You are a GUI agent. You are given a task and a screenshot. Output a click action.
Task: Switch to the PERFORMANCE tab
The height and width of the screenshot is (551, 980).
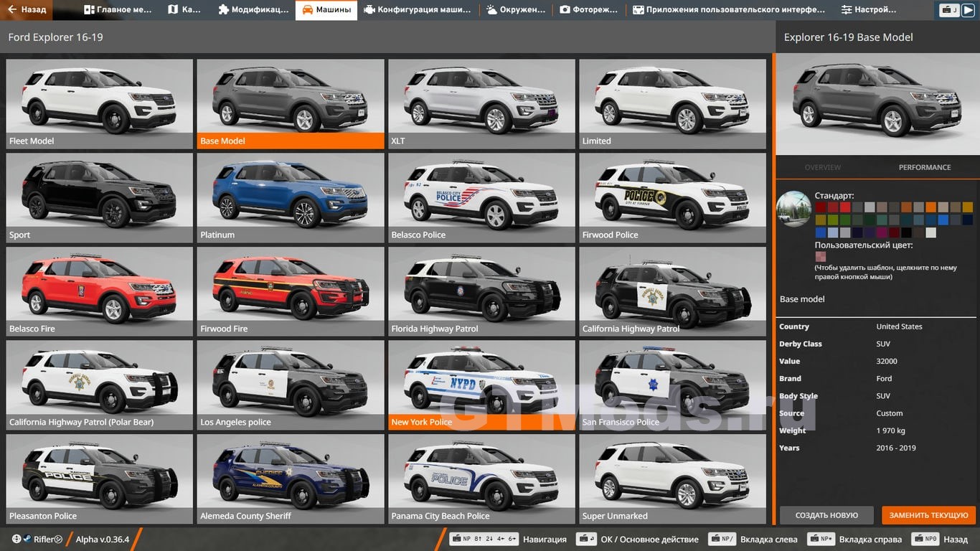coord(925,167)
